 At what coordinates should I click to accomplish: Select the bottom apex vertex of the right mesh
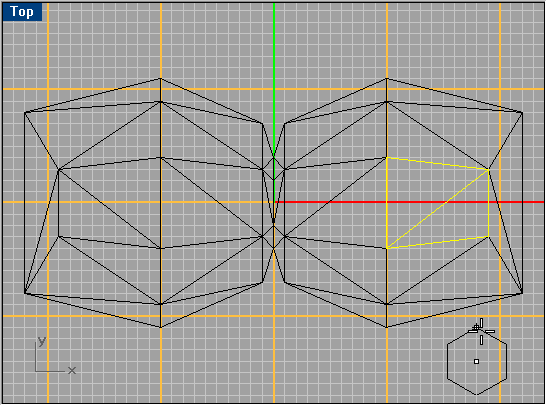[387, 327]
